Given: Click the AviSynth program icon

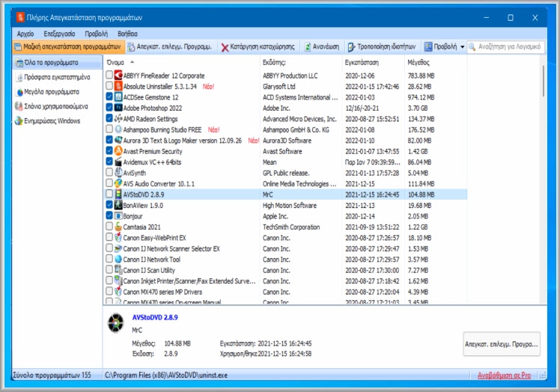Looking at the screenshot, I should click(x=118, y=173).
